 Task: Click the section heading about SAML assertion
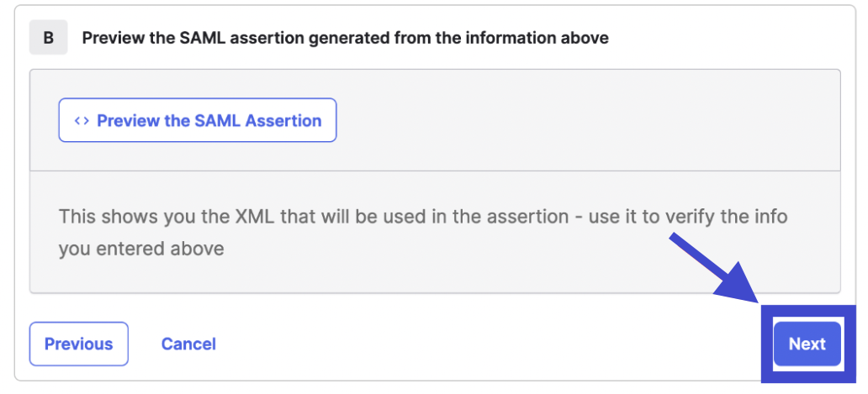[x=345, y=38]
